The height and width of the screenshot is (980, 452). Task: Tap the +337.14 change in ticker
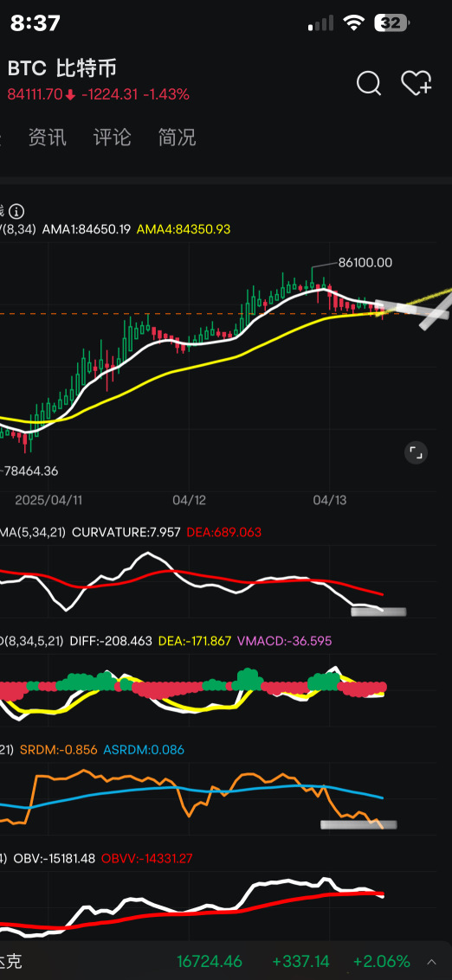point(301,961)
